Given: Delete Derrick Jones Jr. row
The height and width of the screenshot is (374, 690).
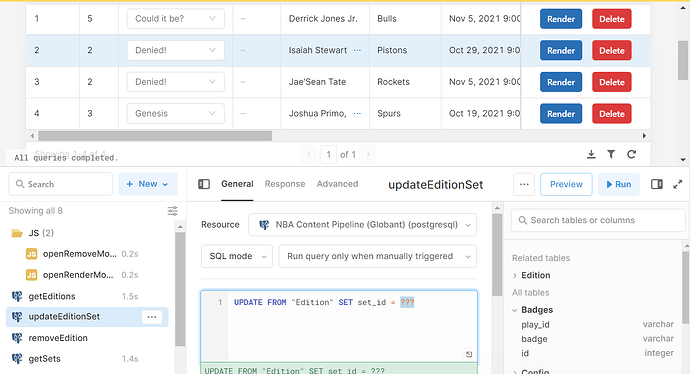Looking at the screenshot, I should pyautogui.click(x=612, y=19).
